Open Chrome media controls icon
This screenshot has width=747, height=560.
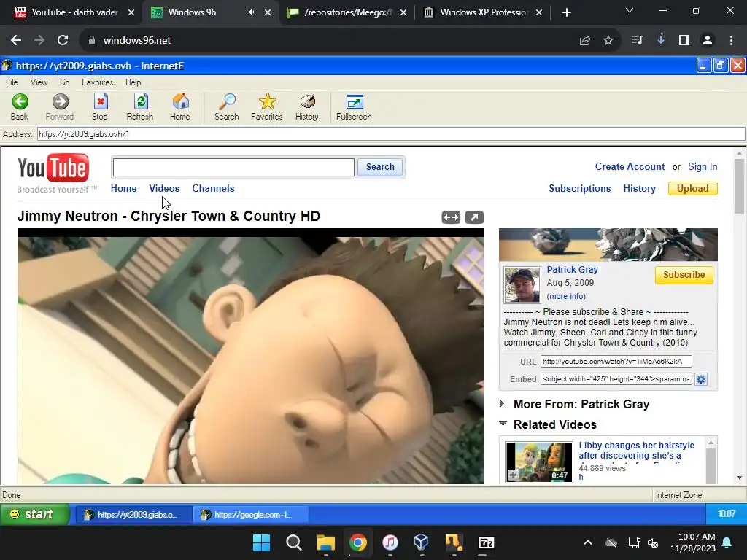[x=637, y=41]
